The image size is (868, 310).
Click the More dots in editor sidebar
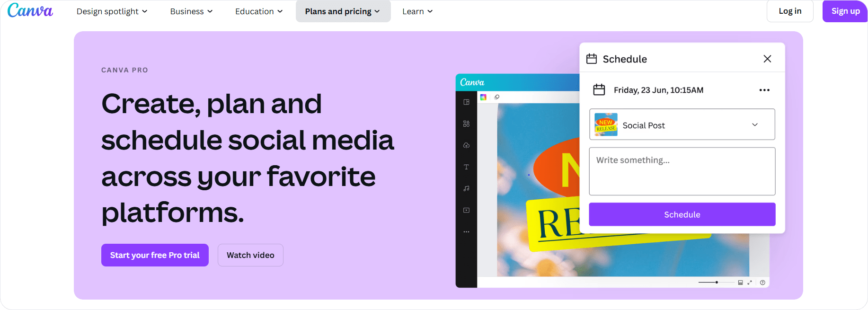point(466,232)
